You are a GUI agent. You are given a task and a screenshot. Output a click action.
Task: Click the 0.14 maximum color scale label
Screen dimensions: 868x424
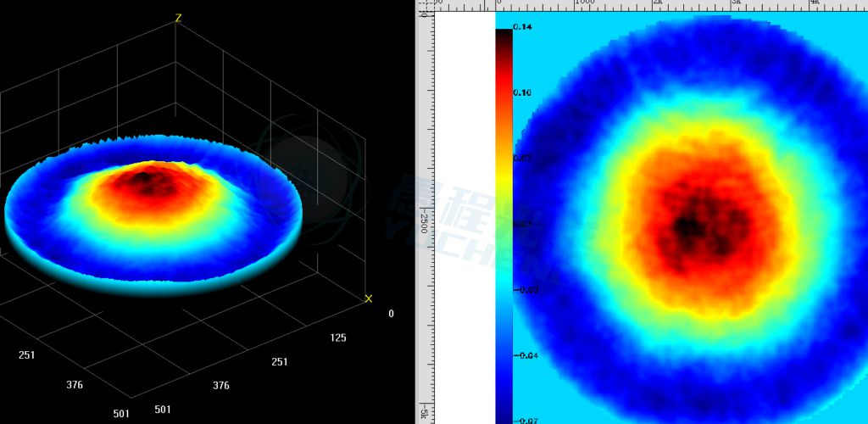[522, 26]
